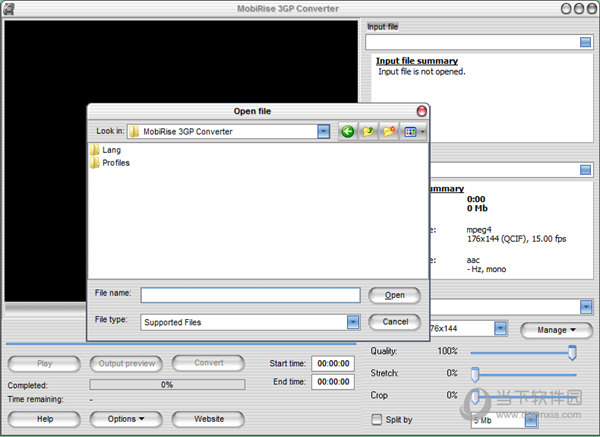Image resolution: width=600 pixels, height=437 pixels.
Task: Expand the 5 Mb split size dropdown
Action: (531, 421)
